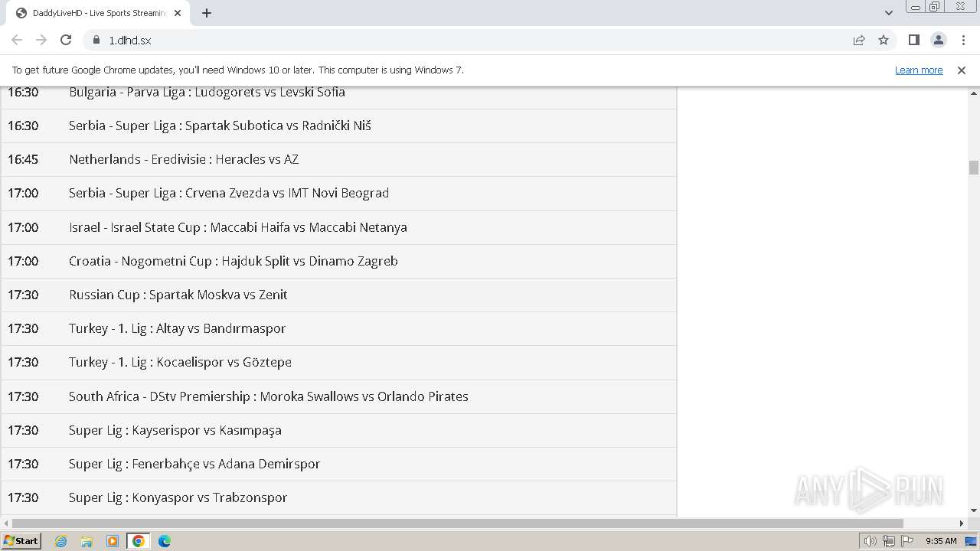Close the DaddyLiveHD tab
Image resolution: width=980 pixels, height=551 pixels.
(x=178, y=13)
